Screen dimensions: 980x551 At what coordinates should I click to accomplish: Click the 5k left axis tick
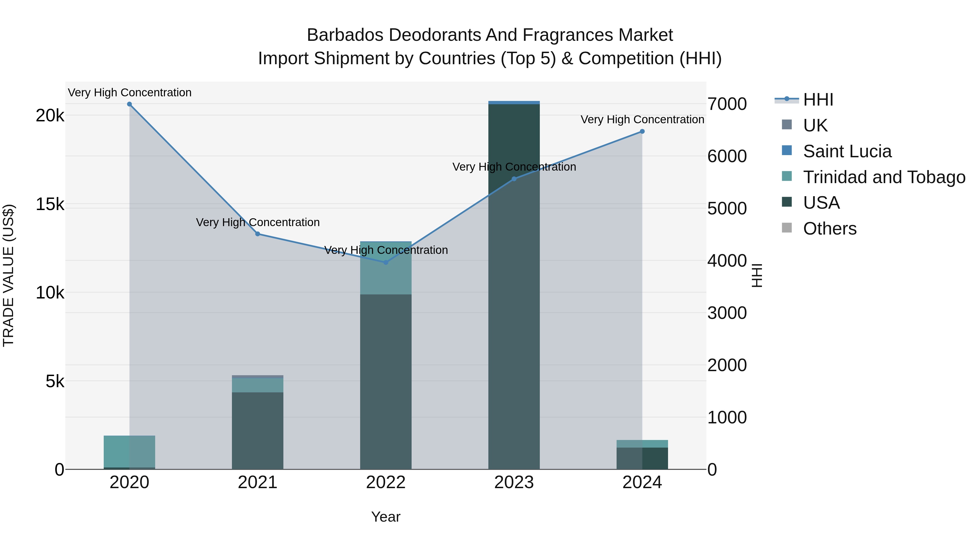coord(55,381)
